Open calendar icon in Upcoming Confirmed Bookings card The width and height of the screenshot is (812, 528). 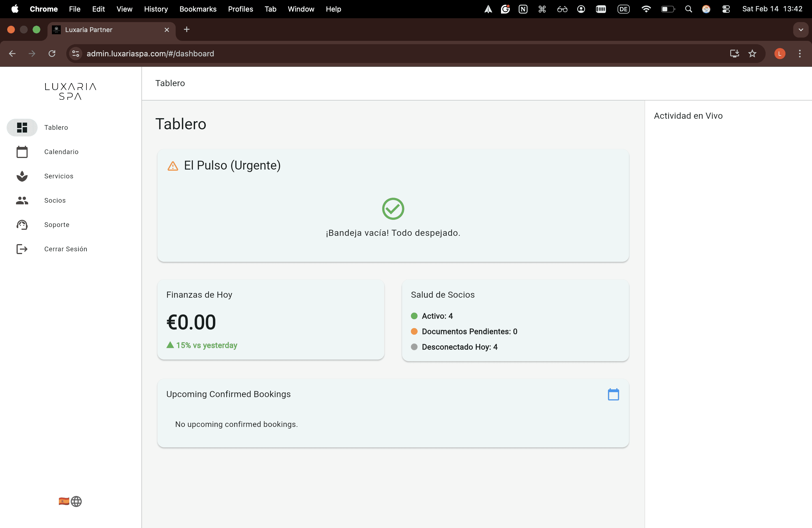coord(613,394)
